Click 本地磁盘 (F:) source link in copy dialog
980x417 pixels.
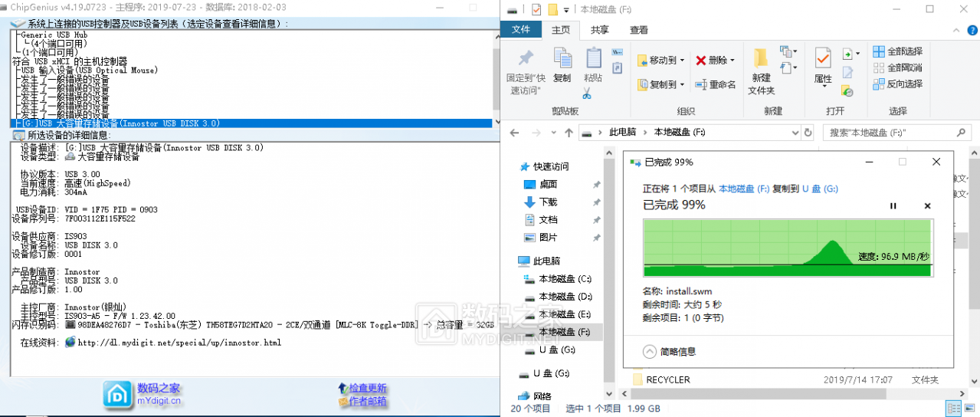point(744,188)
